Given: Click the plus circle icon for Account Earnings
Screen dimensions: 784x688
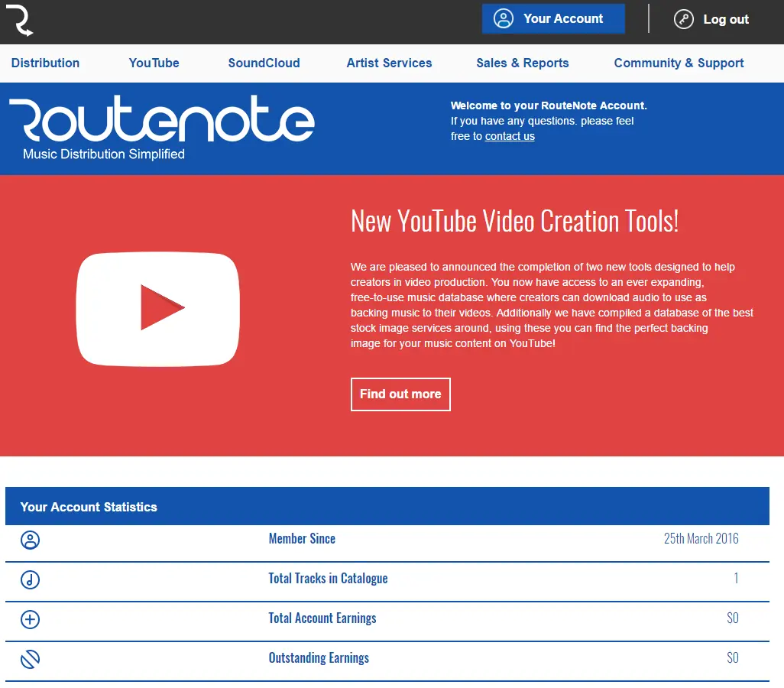Looking at the screenshot, I should (30, 619).
